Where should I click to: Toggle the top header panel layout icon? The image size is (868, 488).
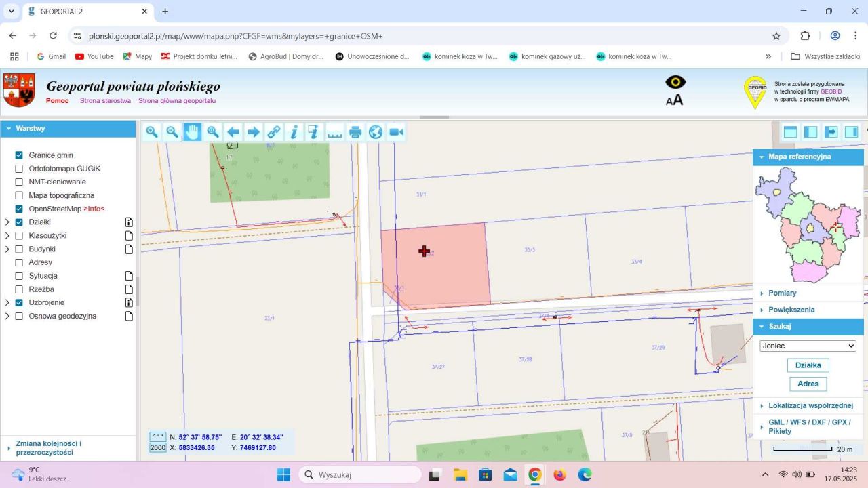(790, 132)
